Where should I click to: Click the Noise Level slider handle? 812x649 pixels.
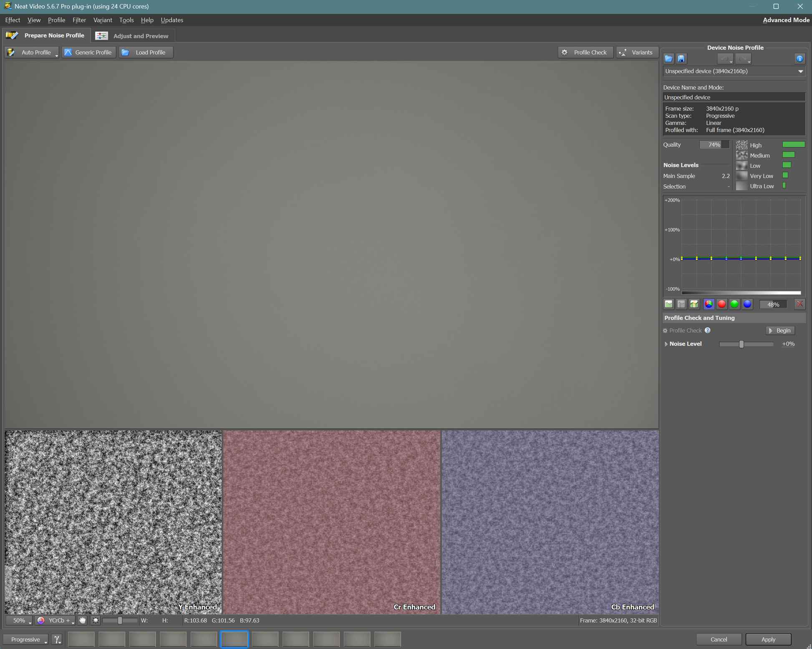(741, 344)
